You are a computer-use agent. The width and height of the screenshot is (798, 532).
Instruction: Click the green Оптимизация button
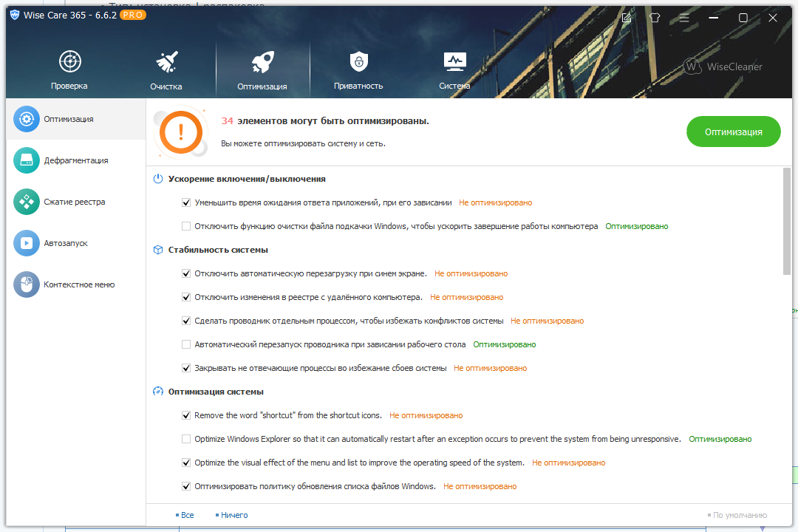pos(734,132)
